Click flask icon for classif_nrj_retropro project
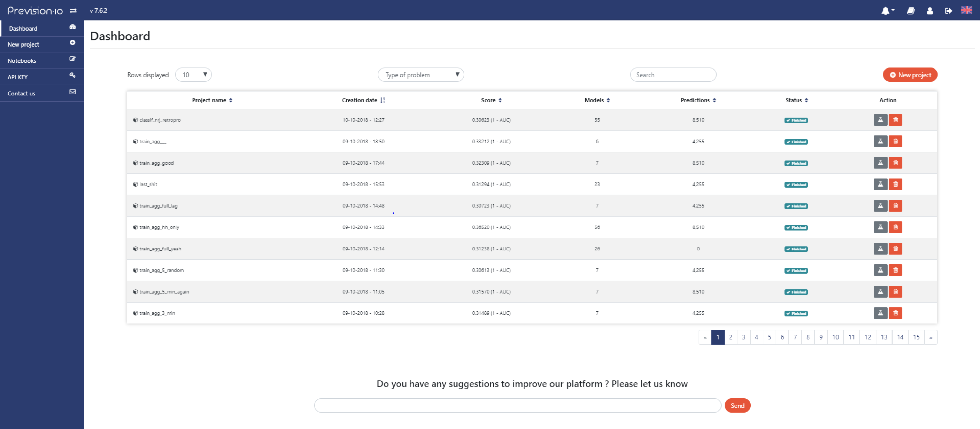Image resolution: width=980 pixels, height=429 pixels. [880, 120]
